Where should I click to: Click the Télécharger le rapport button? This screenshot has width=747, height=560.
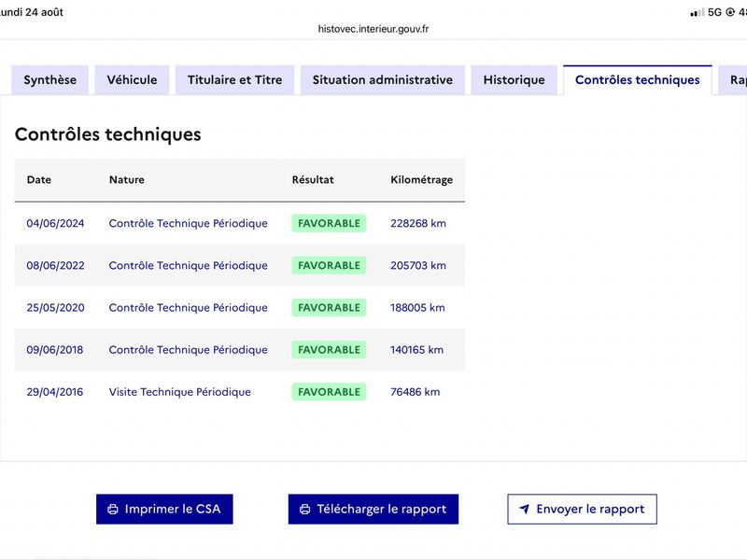click(373, 509)
